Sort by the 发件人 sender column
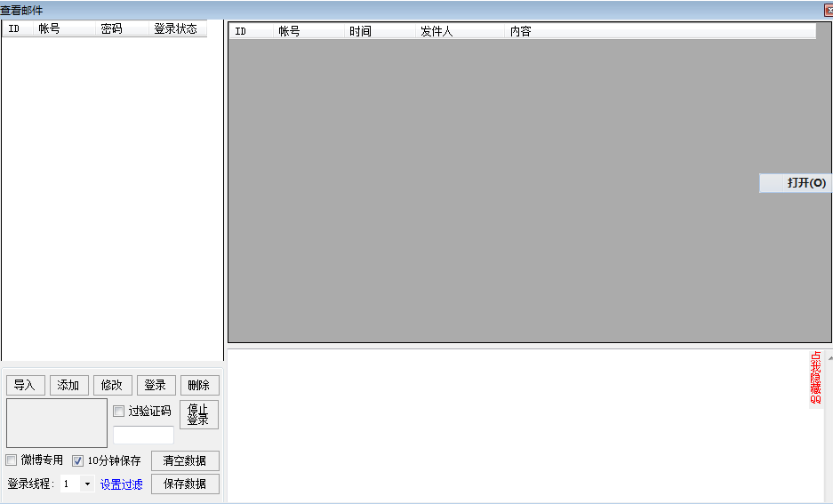This screenshot has width=833, height=504. (x=437, y=31)
